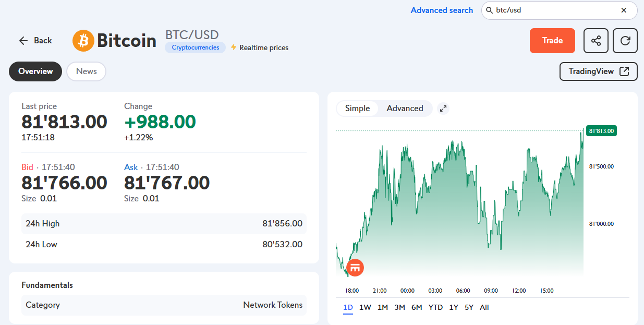Click the share icon button

coord(596,41)
